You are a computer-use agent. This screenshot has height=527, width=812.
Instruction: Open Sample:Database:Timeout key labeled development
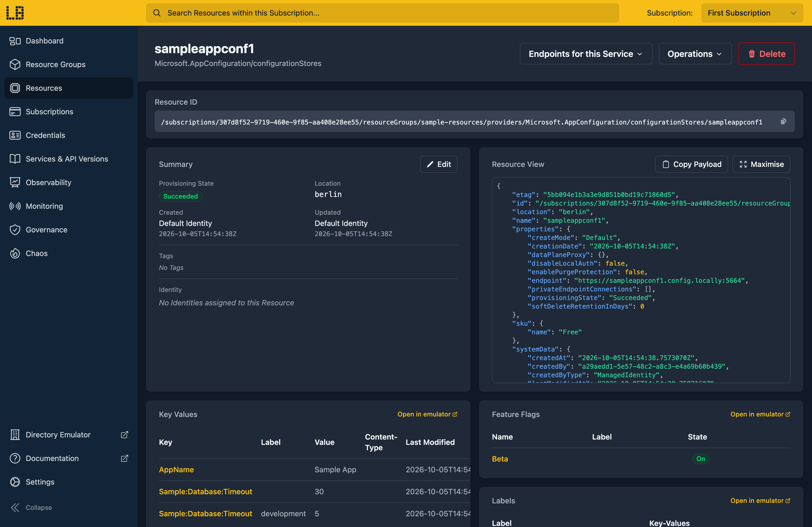click(205, 514)
